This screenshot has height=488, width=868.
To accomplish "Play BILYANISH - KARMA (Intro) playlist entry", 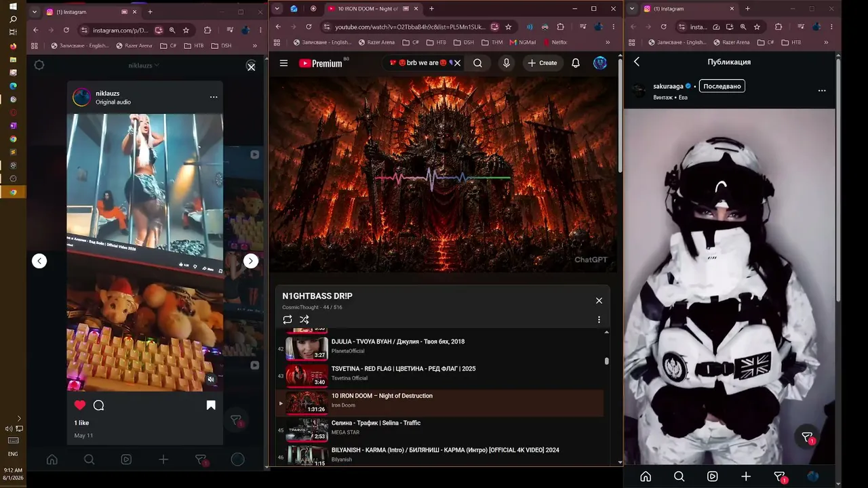I will 439,455.
